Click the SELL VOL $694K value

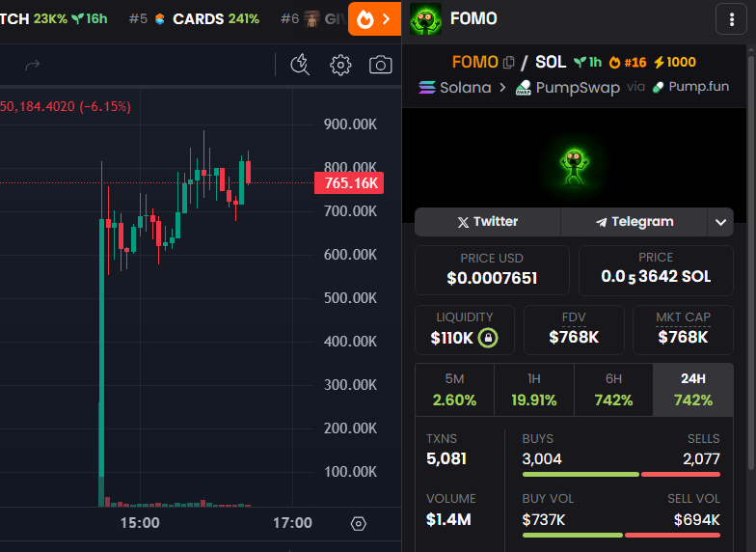(x=696, y=519)
